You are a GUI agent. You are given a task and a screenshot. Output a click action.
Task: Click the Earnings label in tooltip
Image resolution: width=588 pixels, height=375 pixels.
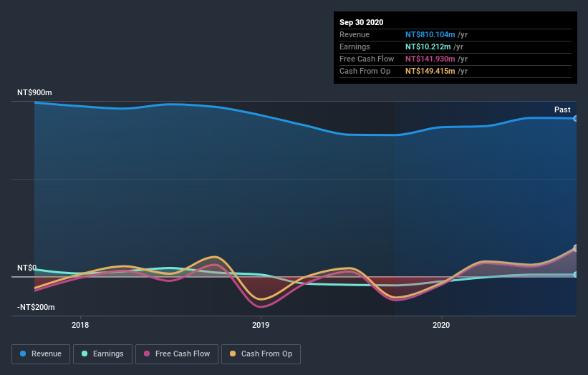pyautogui.click(x=355, y=47)
